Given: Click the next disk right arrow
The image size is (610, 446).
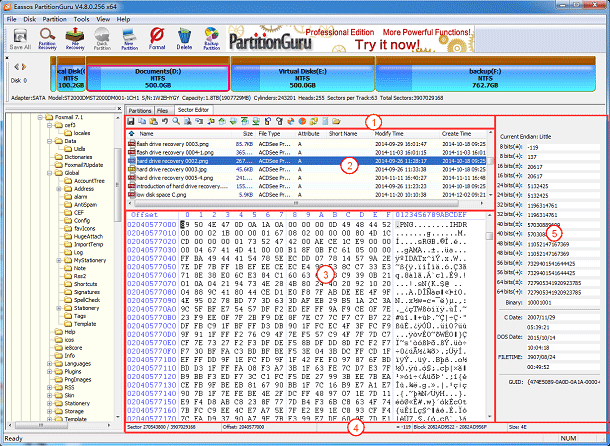Looking at the screenshot, I should point(24,67).
